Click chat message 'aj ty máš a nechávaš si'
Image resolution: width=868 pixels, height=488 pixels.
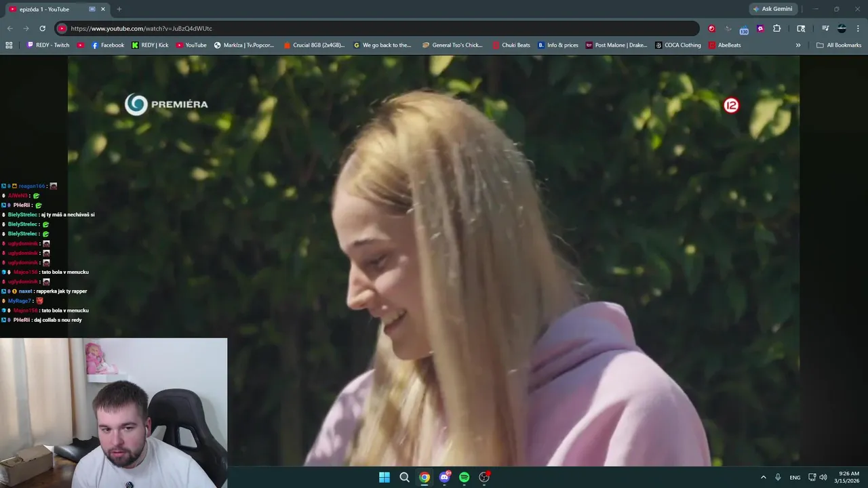[67, 215]
